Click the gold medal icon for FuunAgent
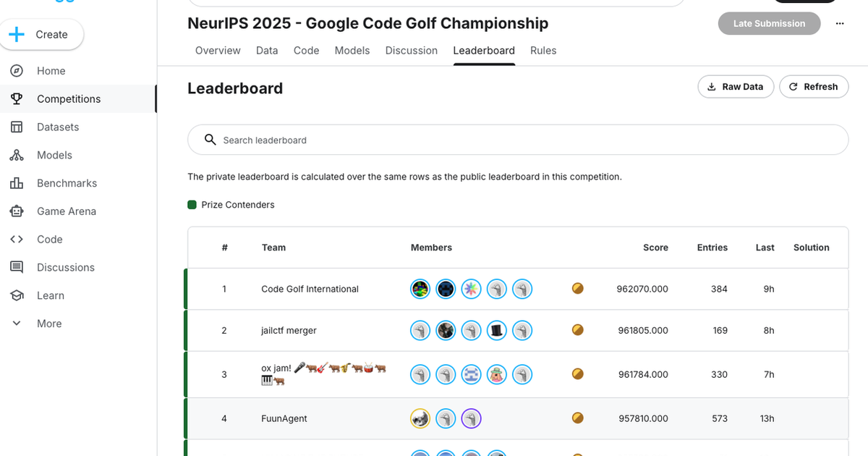The width and height of the screenshot is (868, 456). click(577, 418)
